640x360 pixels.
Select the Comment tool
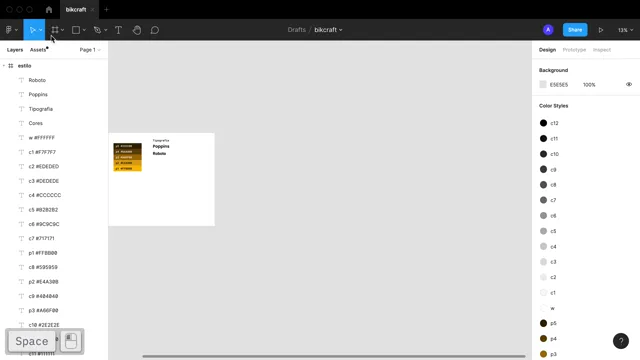point(155,30)
